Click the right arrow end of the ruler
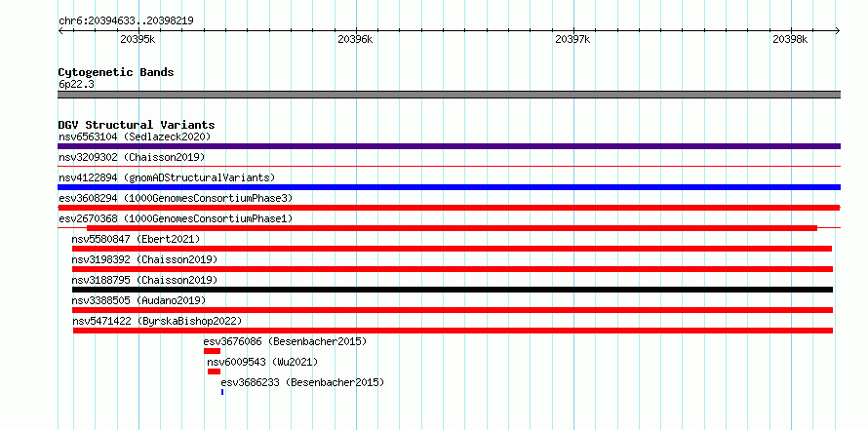Viewport: 868px width, 430px height. tap(838, 30)
